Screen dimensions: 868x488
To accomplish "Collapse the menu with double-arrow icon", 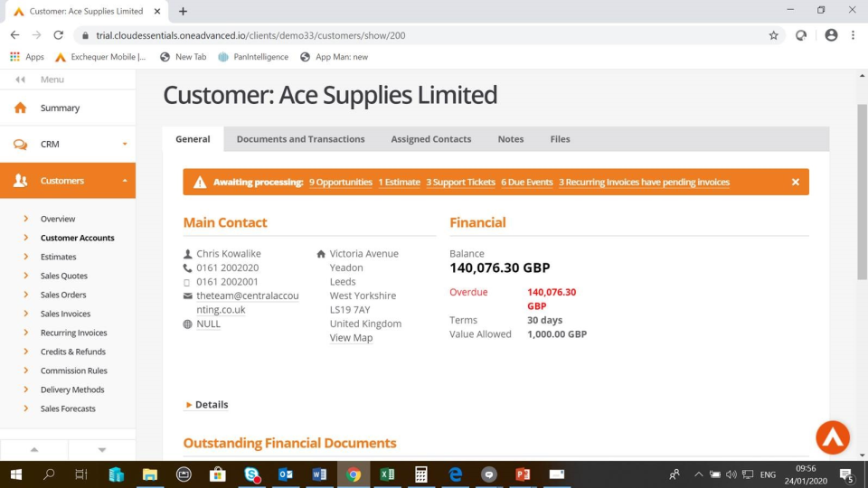I will [21, 80].
